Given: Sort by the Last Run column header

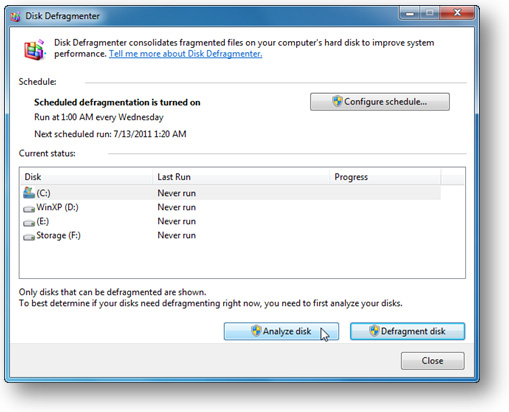Looking at the screenshot, I should [x=241, y=177].
